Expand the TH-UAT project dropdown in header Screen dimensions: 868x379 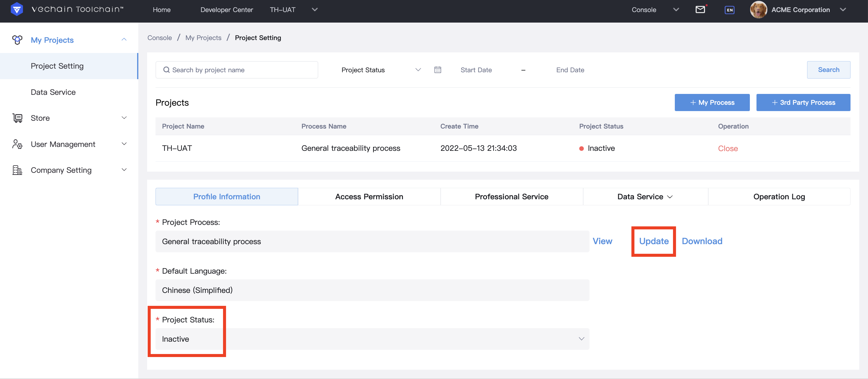(315, 9)
